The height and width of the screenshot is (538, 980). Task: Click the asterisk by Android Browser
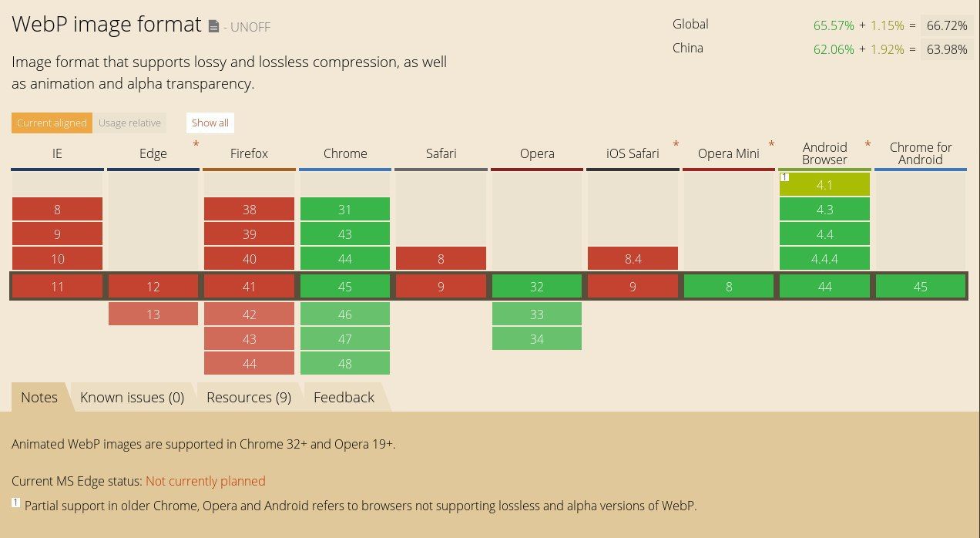point(868,145)
